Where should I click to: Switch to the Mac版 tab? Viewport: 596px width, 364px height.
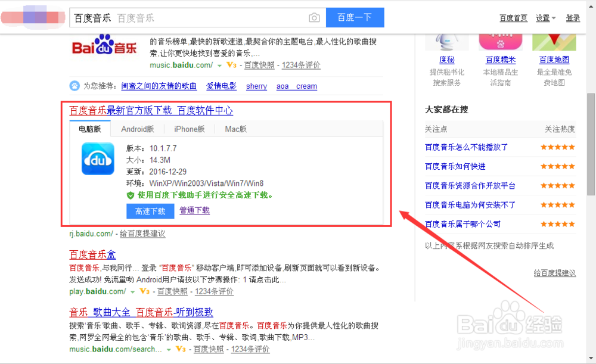[235, 129]
